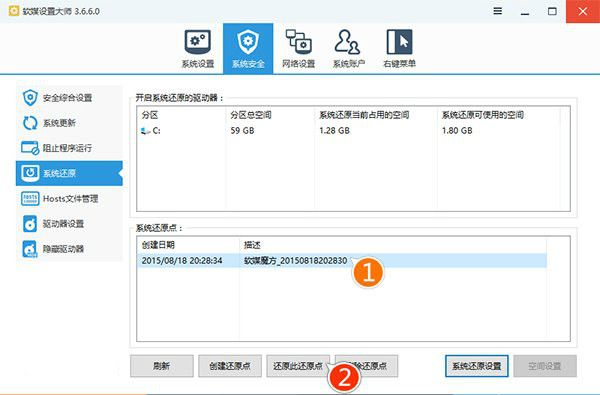
Task: Close the 软媒设置大师 window
Action: click(583, 11)
